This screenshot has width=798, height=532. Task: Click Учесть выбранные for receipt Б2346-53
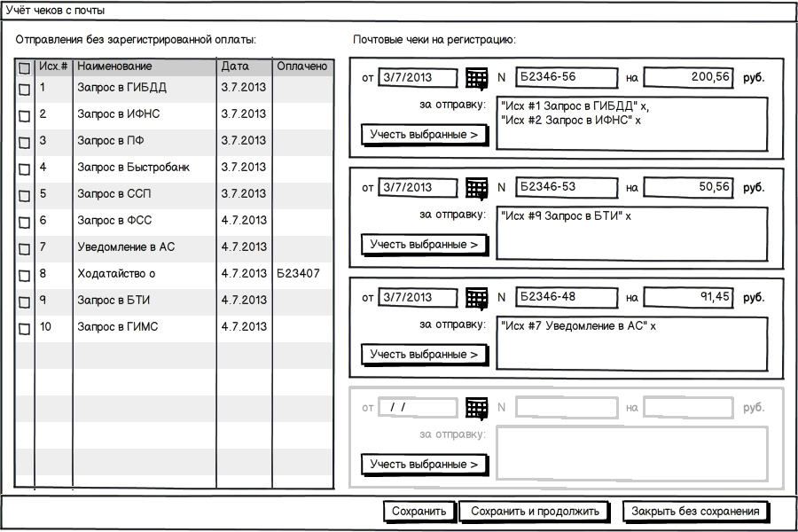click(424, 245)
